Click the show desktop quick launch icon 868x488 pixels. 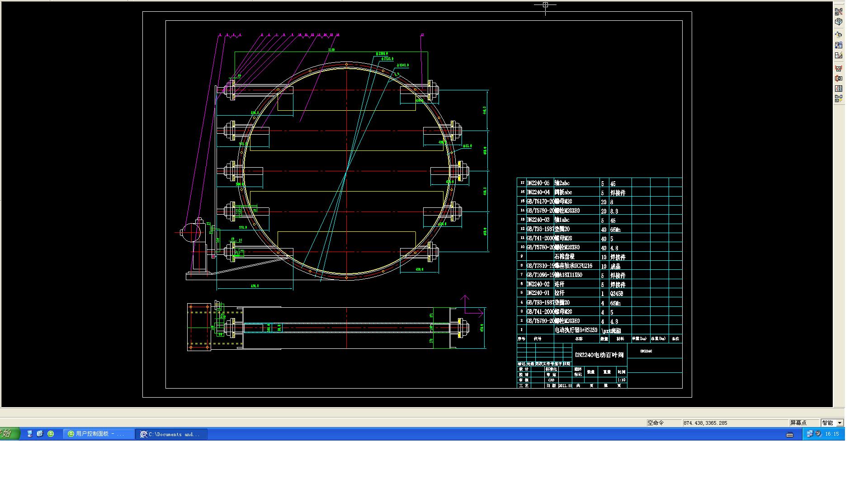(x=30, y=434)
